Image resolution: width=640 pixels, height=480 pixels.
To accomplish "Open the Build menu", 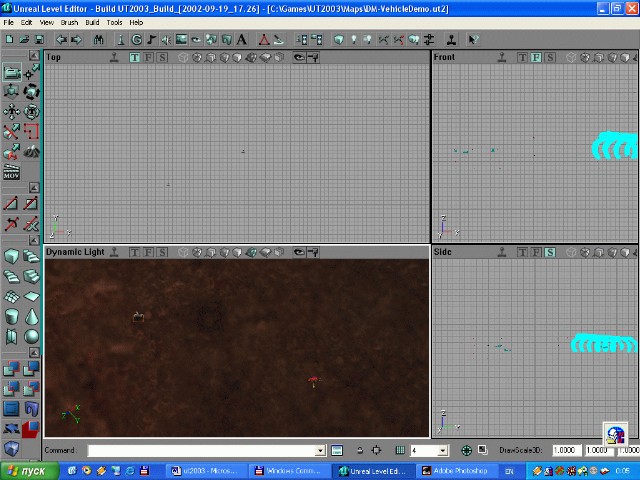I will 92,22.
